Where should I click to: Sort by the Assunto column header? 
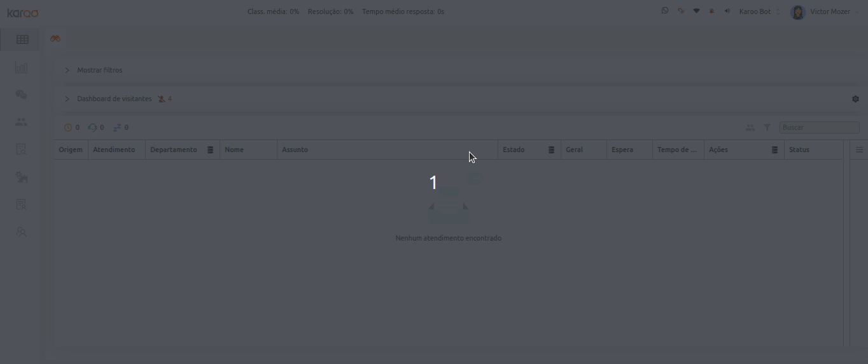(295, 150)
